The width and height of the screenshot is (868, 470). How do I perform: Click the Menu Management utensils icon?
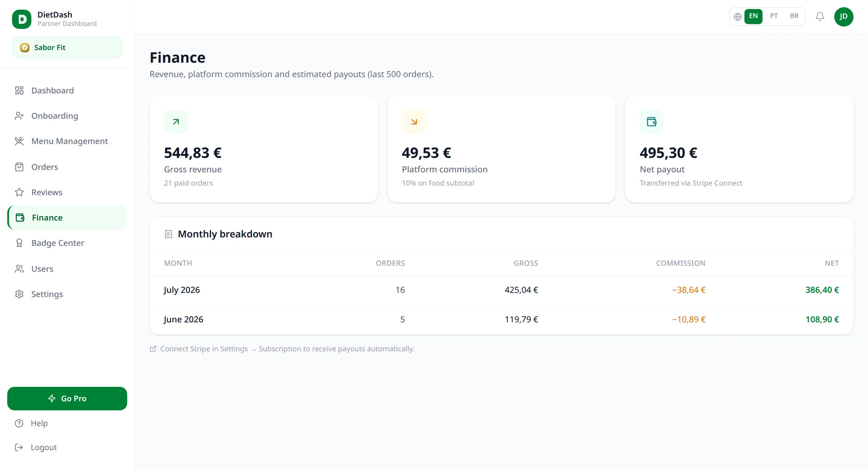click(19, 141)
